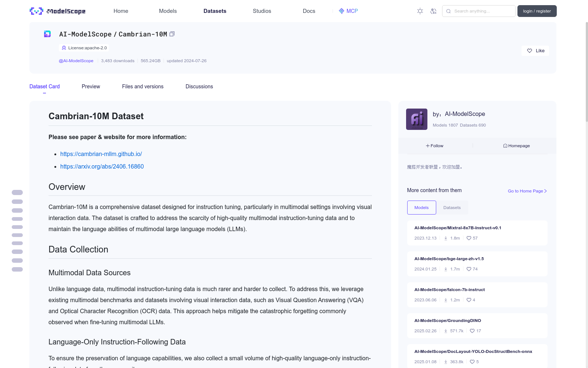Click the Cambrian-10M Dataset heading
The image size is (588, 368).
click(x=96, y=116)
